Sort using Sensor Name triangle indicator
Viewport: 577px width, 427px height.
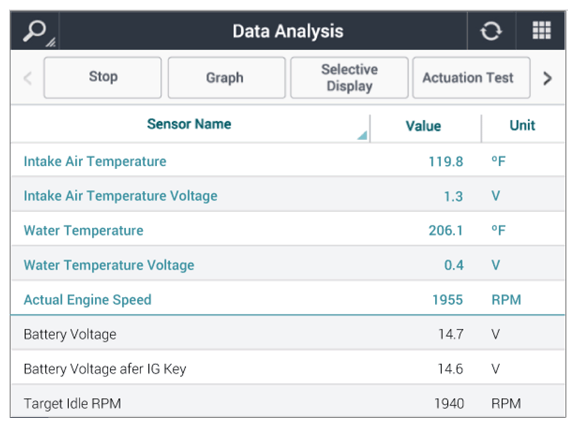pyautogui.click(x=362, y=135)
